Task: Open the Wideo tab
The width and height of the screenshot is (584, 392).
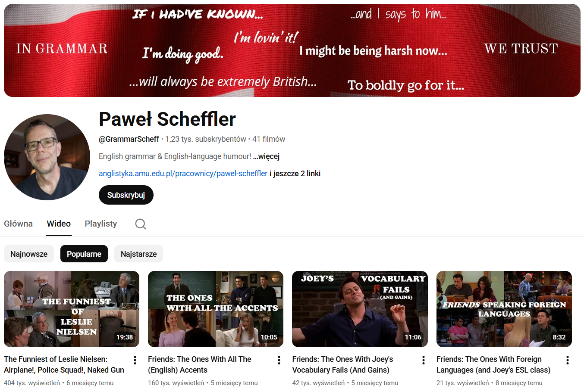Action: click(59, 224)
